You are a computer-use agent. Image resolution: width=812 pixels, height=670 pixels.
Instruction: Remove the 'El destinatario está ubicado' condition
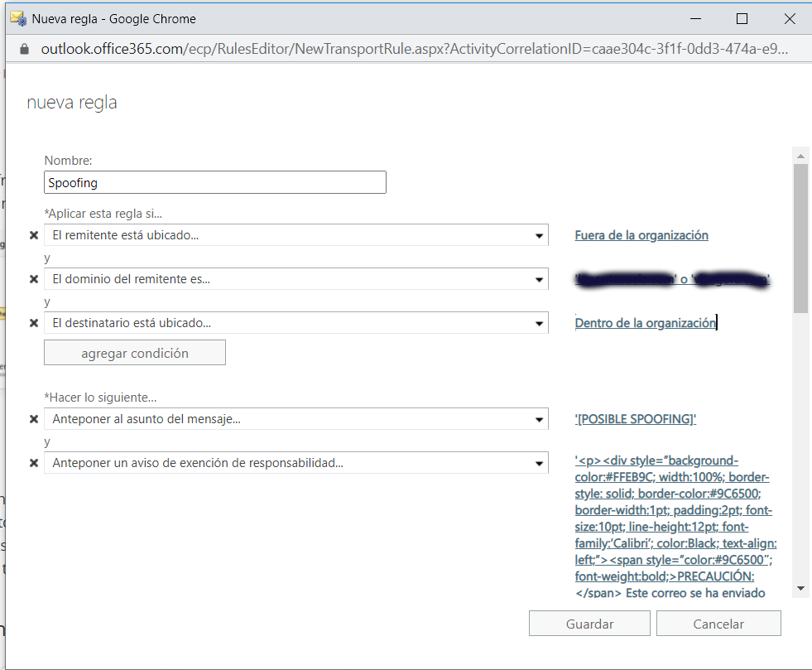click(x=34, y=323)
